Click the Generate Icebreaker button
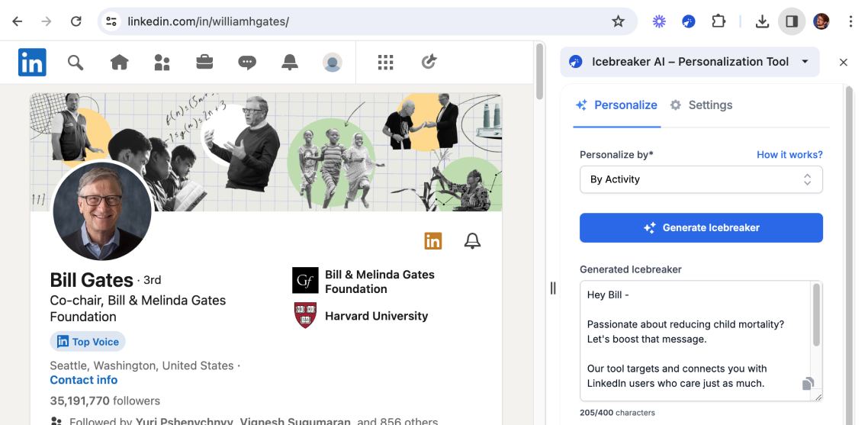 [x=701, y=227]
